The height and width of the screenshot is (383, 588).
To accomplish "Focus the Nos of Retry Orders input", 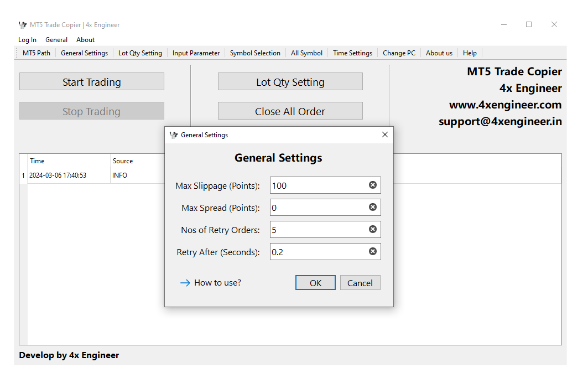I will tap(325, 230).
